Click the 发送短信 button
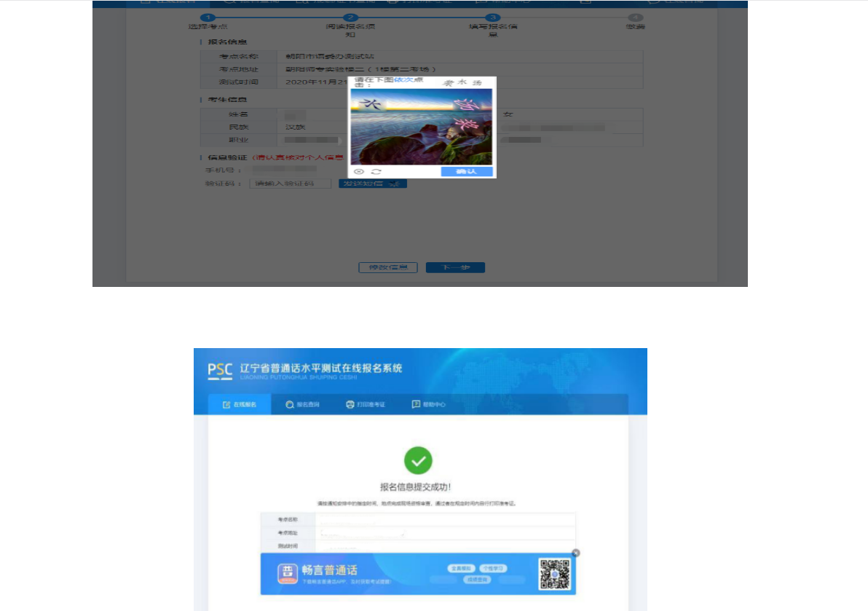 click(373, 184)
